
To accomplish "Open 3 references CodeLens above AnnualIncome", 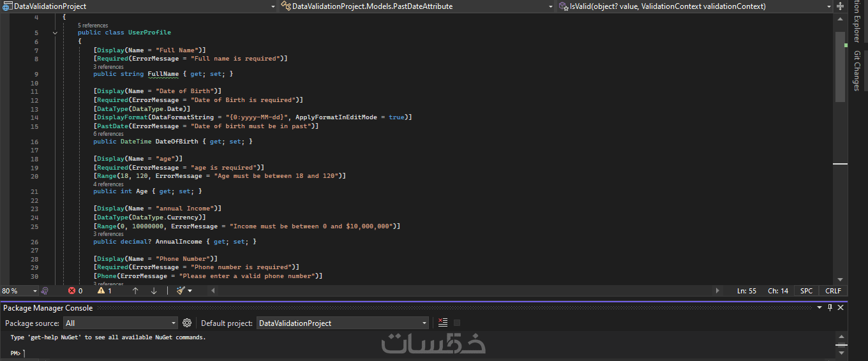I will 108,234.
